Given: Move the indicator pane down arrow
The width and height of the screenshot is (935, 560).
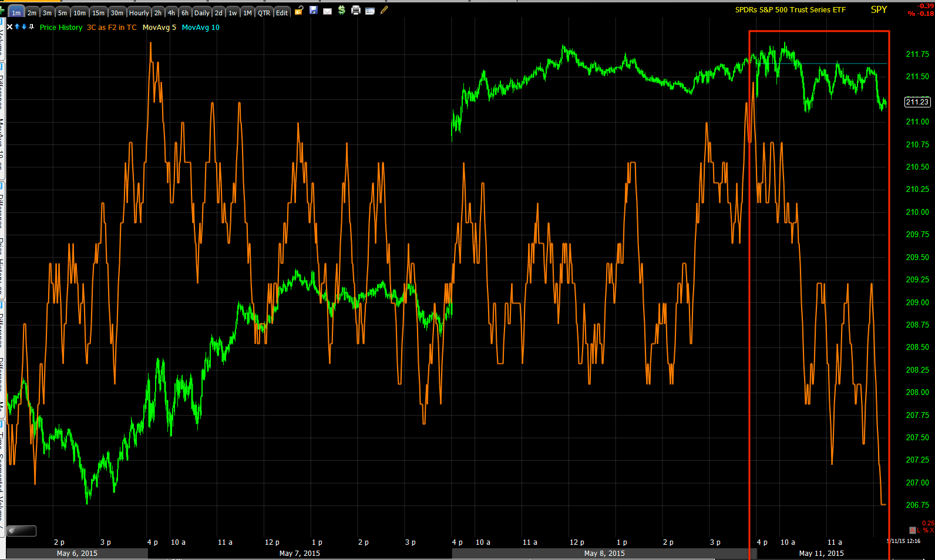Looking at the screenshot, I should [24, 26].
